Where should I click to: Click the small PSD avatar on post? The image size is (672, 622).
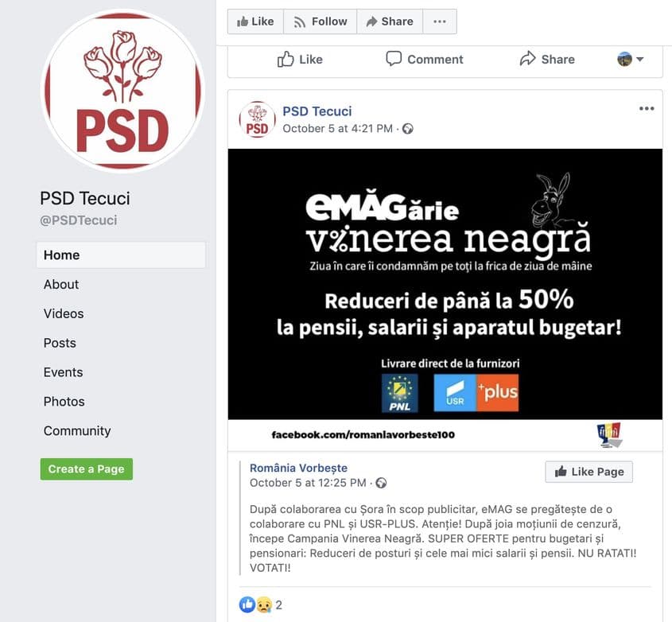[x=257, y=119]
